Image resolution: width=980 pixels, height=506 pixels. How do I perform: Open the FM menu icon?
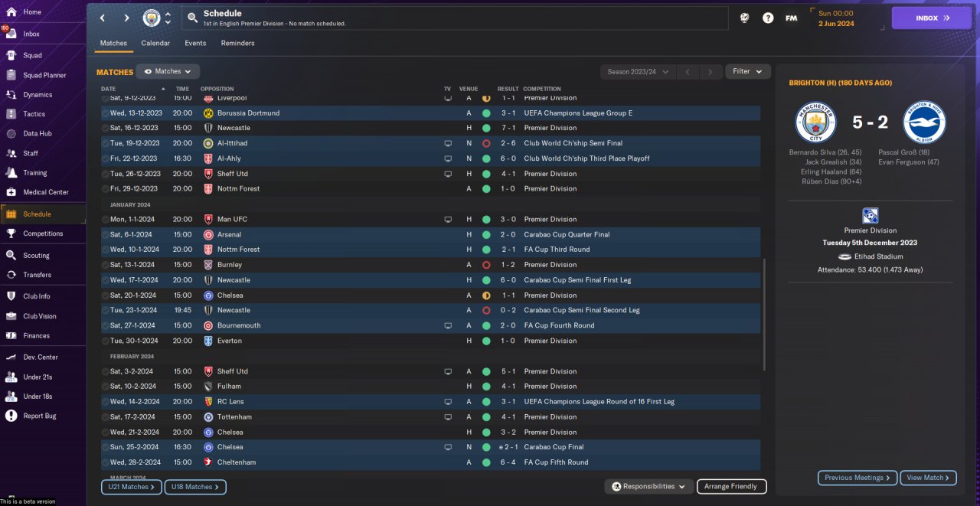792,18
